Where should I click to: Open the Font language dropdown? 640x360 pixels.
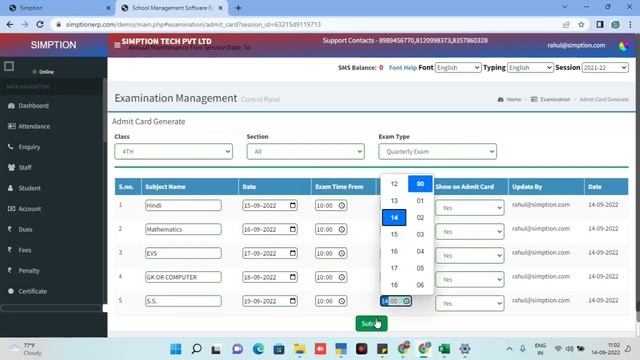coord(458,67)
